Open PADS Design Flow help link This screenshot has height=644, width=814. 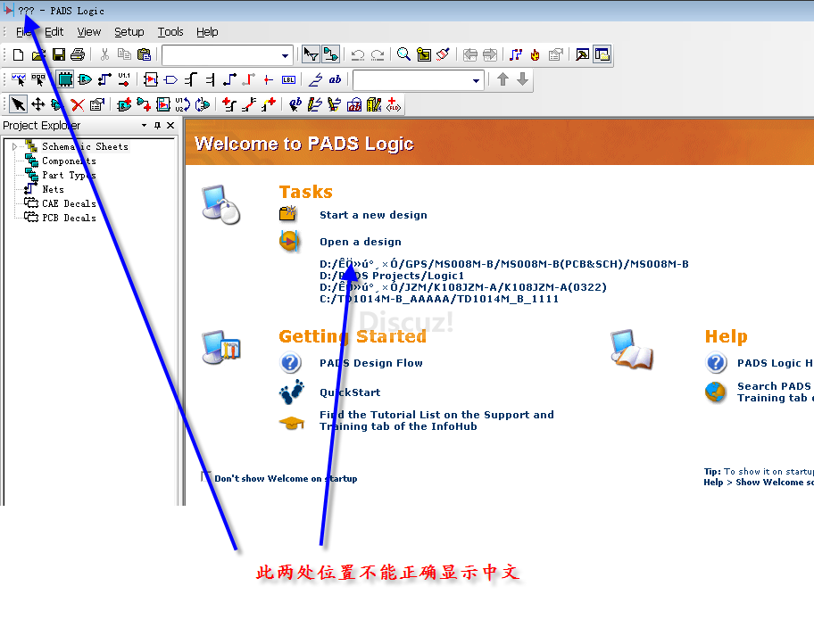click(371, 363)
